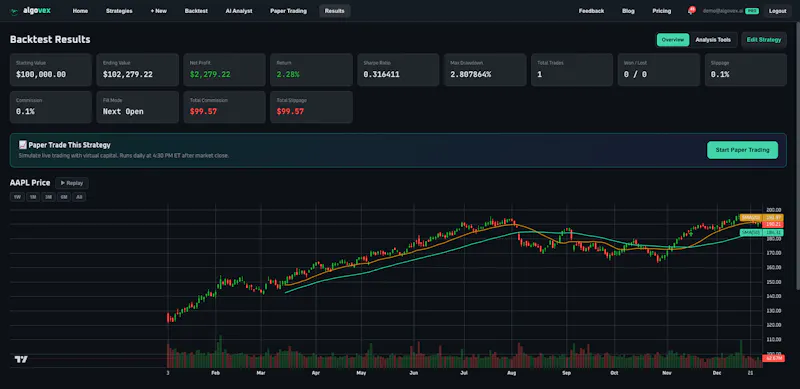
Task: Click the Backtest Results heading
Action: 50,40
